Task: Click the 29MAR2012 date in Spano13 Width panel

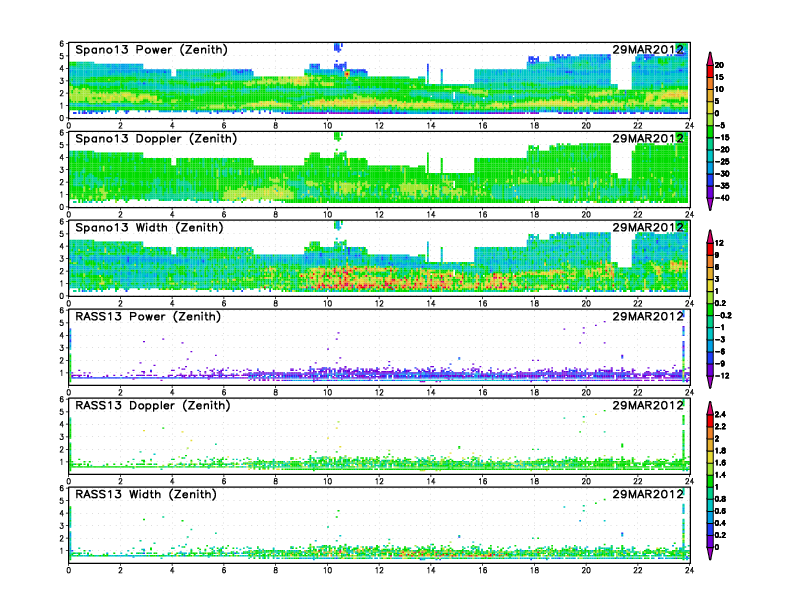Action: [648, 227]
